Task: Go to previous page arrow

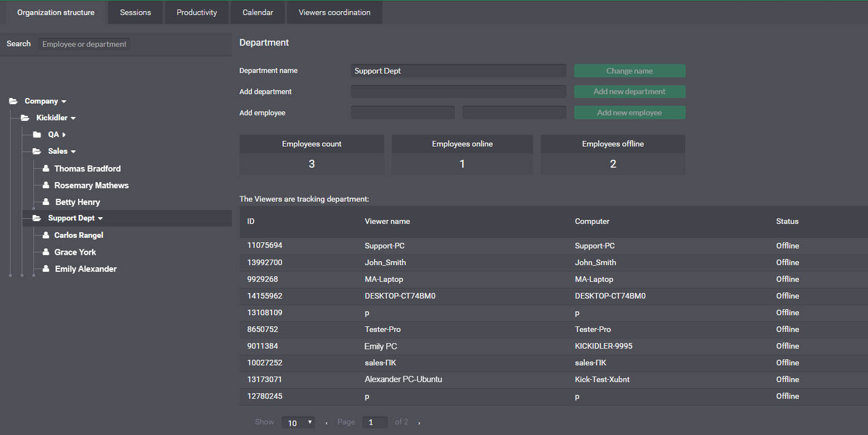Action: 326,423
